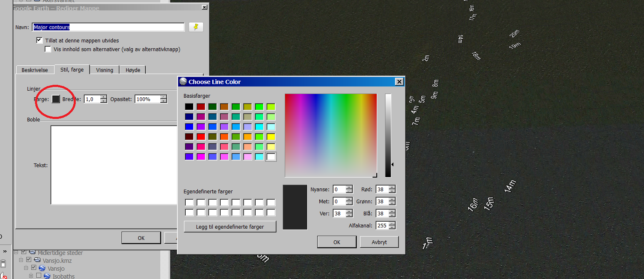Image resolution: width=644 pixels, height=279 pixels.
Task: Click the globe icon next to Isobaths
Action: [x=47, y=276]
